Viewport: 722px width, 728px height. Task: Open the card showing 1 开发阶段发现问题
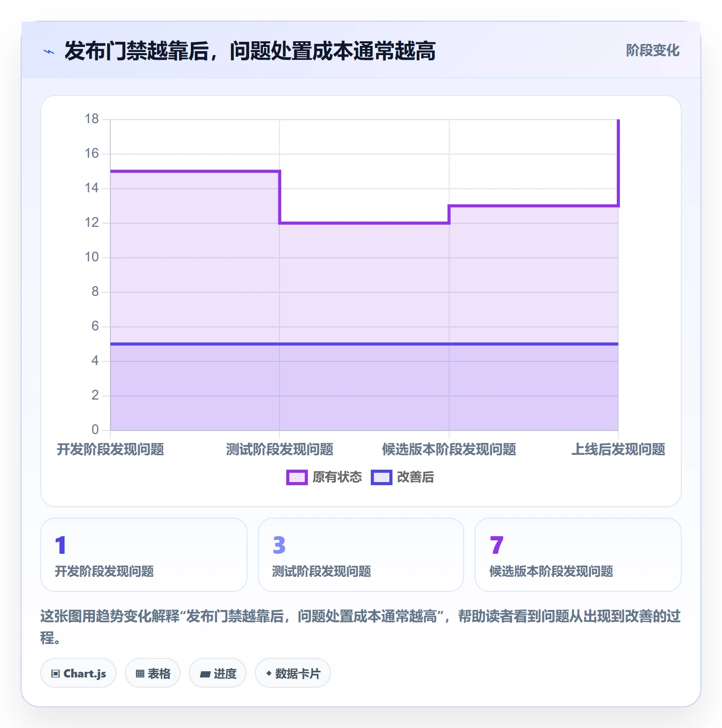coord(144,555)
